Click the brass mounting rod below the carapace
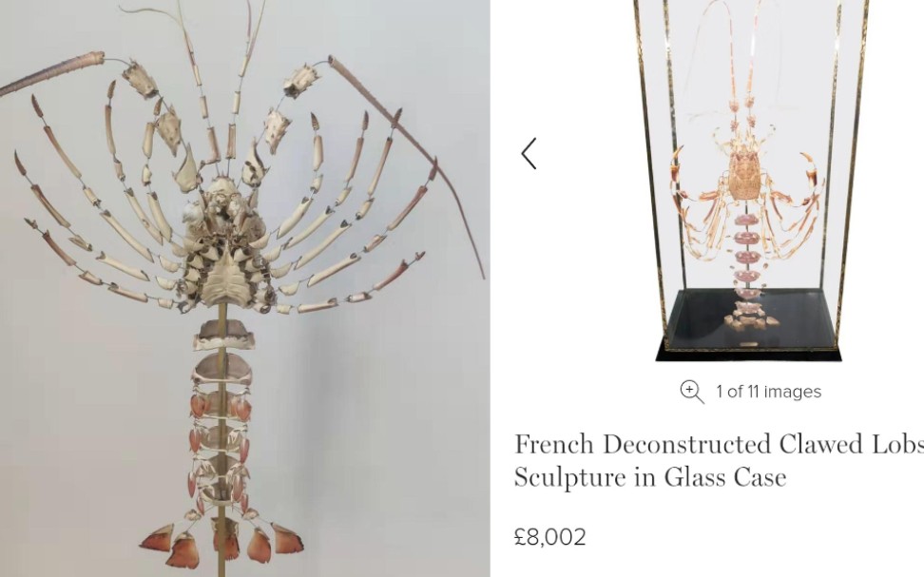Viewport: 924px width, 577px height. point(222,442)
